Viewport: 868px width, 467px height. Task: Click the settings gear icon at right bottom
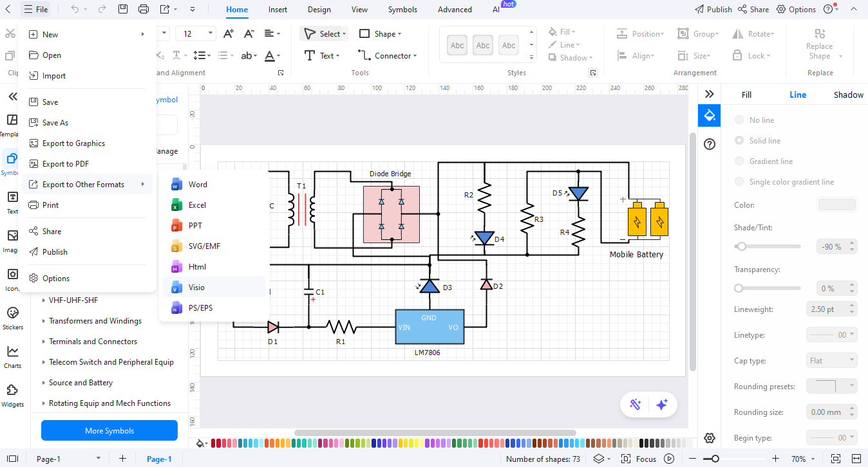point(710,438)
